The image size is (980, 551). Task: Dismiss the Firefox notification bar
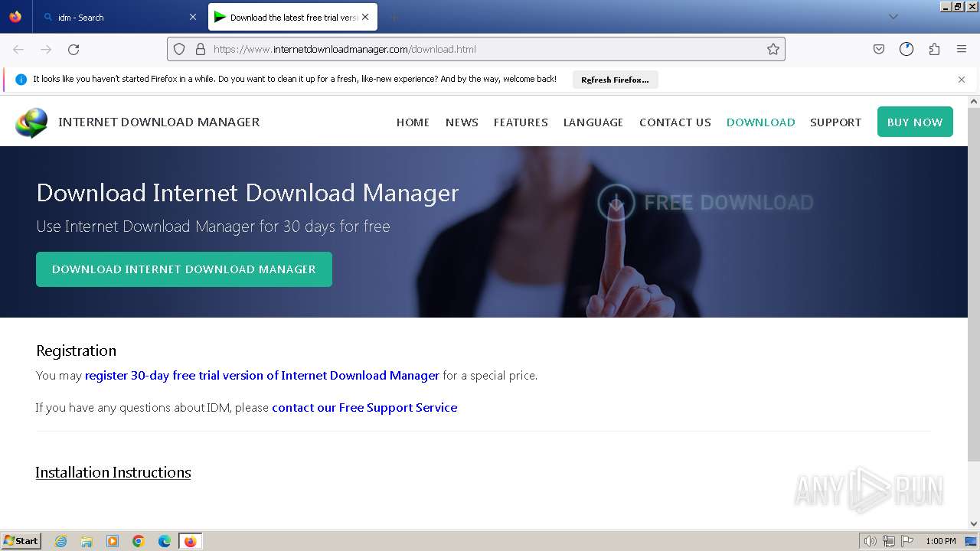click(962, 80)
